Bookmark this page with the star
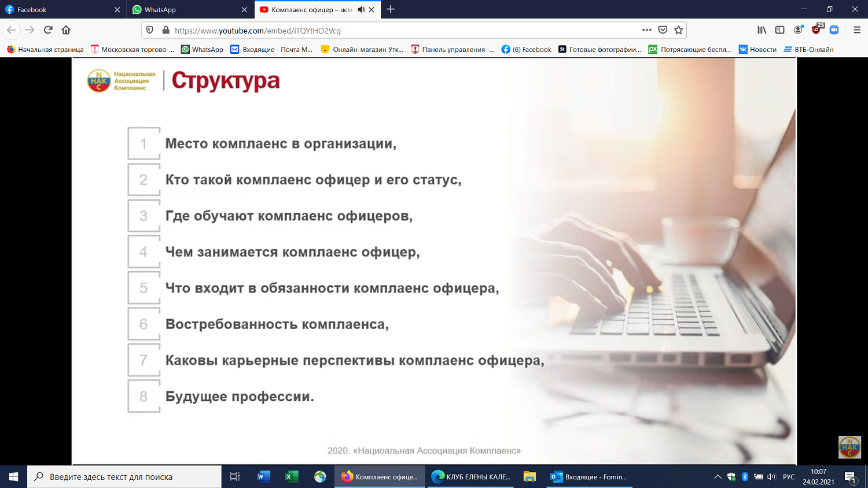The width and height of the screenshot is (868, 488). point(679,30)
